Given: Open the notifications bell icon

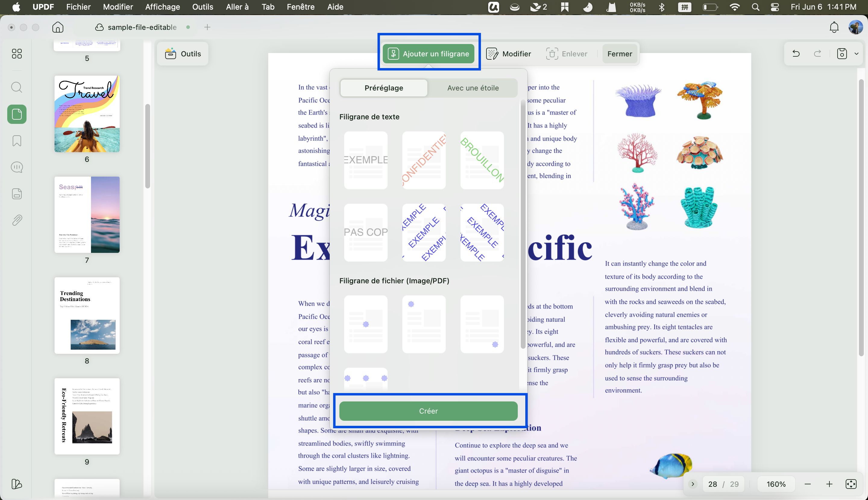Looking at the screenshot, I should pyautogui.click(x=834, y=27).
